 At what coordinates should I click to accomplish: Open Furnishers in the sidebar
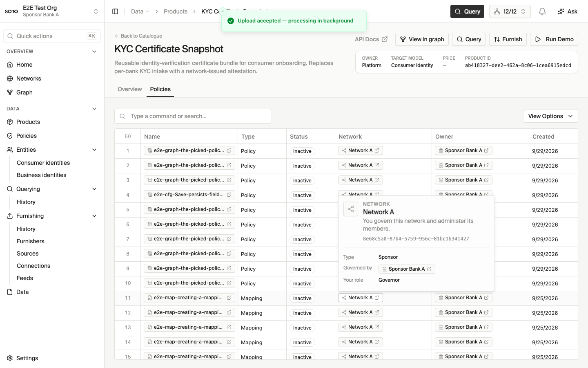pos(31,241)
